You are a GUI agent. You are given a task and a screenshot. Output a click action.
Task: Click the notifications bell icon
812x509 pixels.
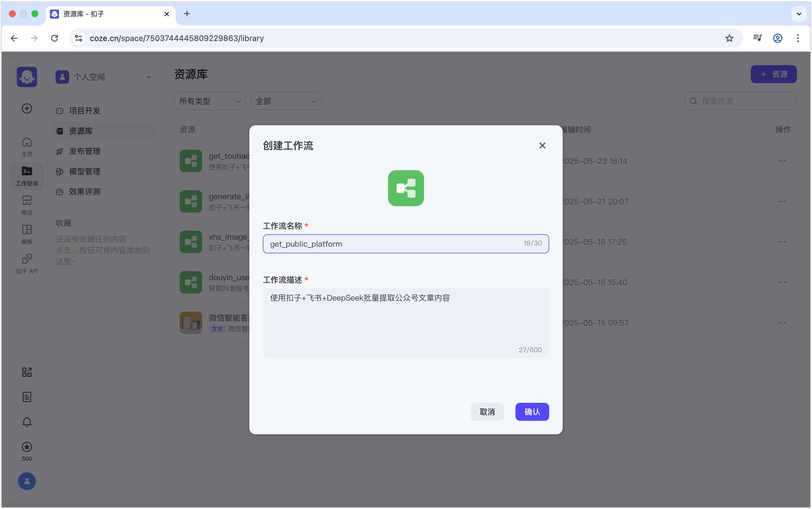click(x=27, y=422)
